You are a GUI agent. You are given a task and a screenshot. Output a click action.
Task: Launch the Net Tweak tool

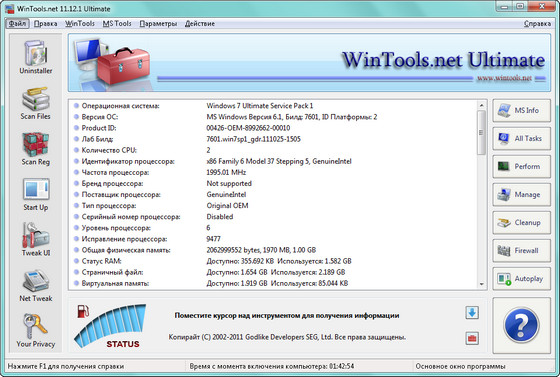click(36, 285)
